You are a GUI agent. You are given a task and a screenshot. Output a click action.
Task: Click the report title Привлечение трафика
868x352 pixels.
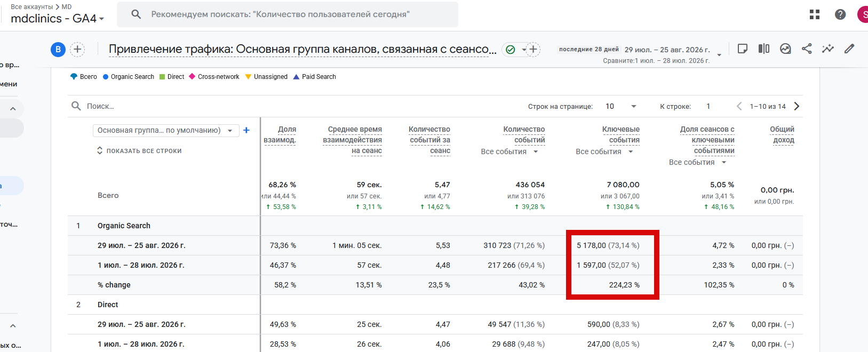click(302, 50)
